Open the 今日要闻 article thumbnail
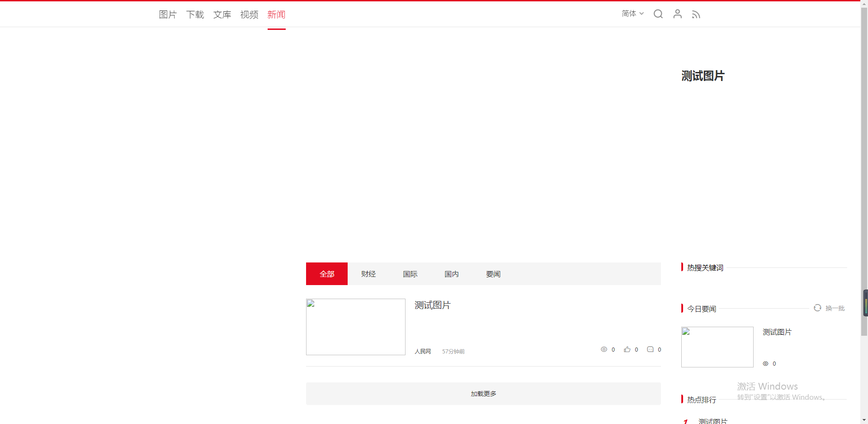868x424 pixels. 717,347
